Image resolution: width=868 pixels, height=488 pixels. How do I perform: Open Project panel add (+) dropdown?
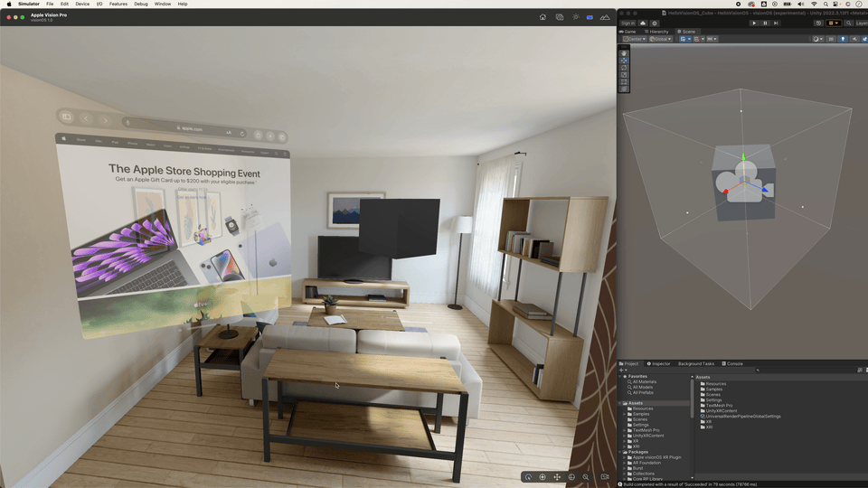(x=623, y=371)
